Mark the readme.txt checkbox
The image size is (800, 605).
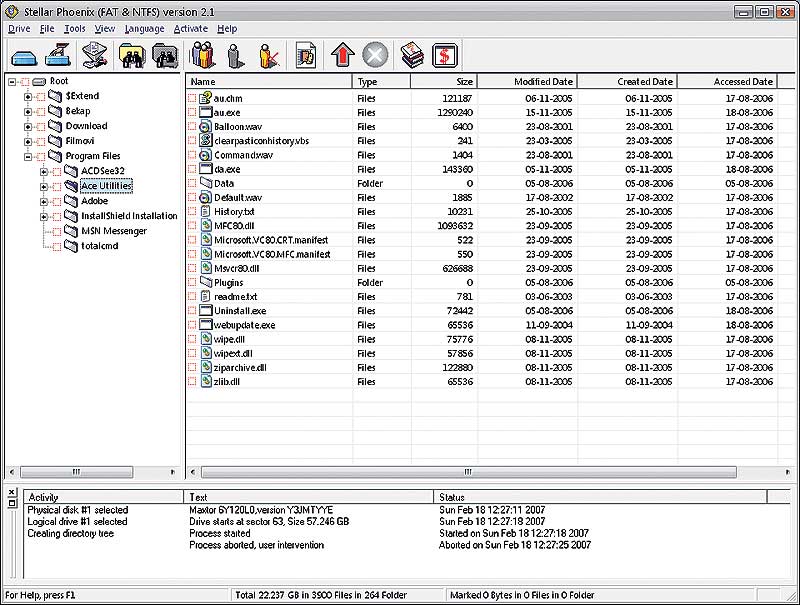[x=192, y=296]
